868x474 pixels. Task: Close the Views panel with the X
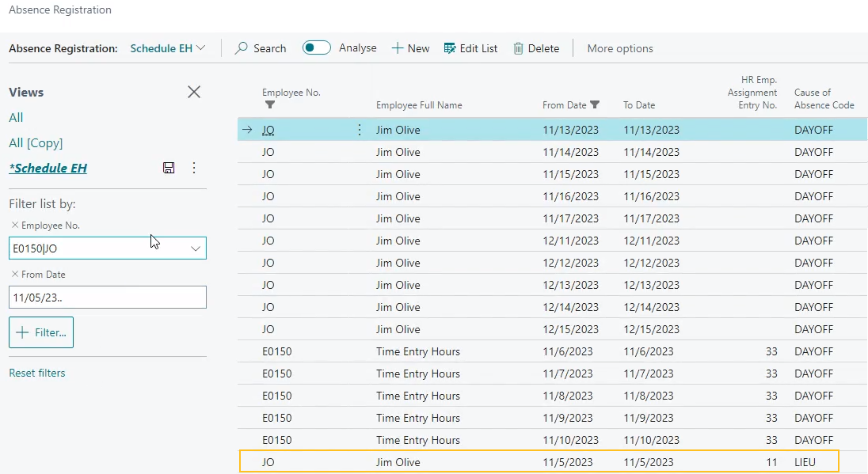[194, 92]
